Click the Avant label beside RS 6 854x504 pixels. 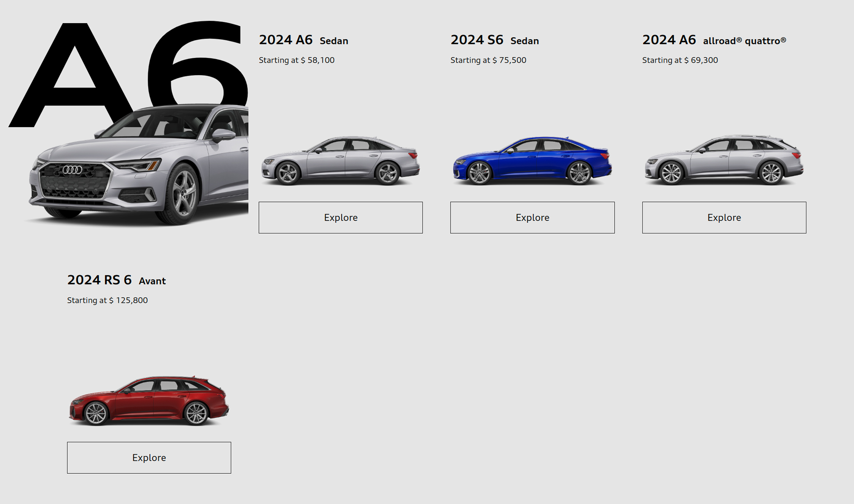coord(152,281)
